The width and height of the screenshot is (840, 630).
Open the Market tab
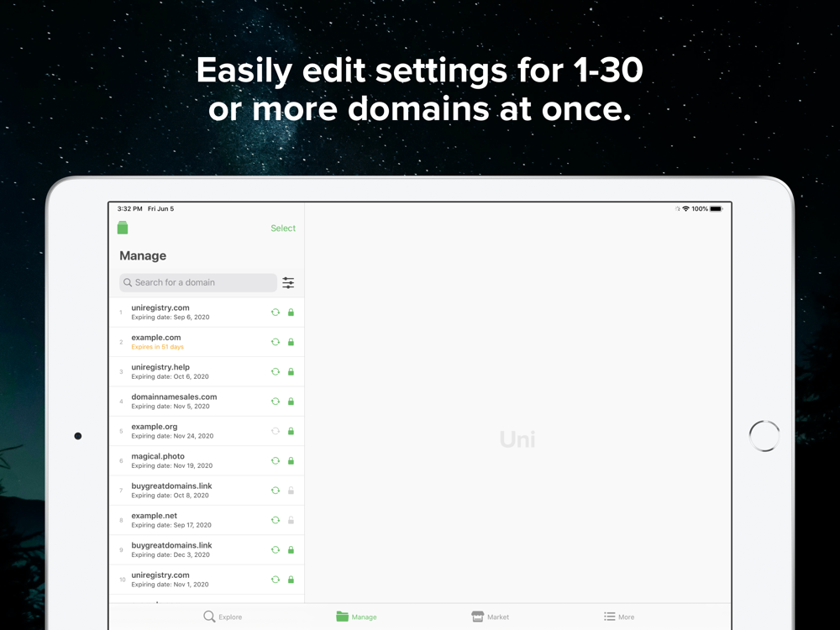point(491,617)
